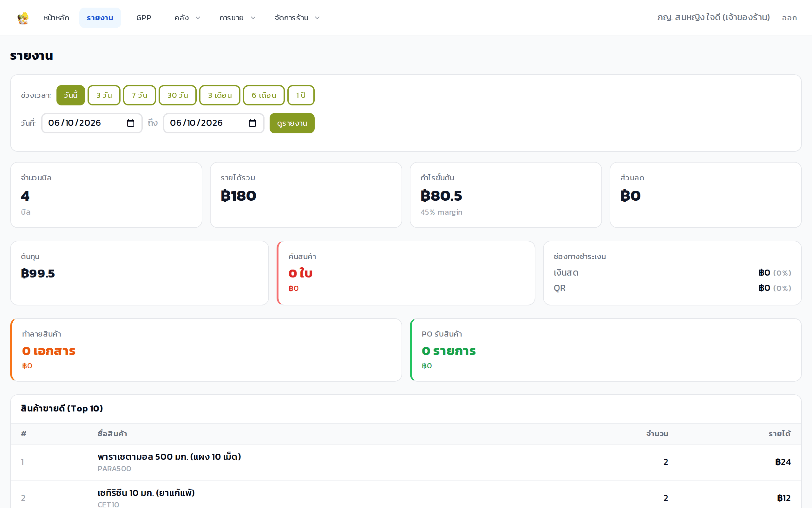Click ออก to log out
This screenshot has height=508, width=812.
click(789, 18)
